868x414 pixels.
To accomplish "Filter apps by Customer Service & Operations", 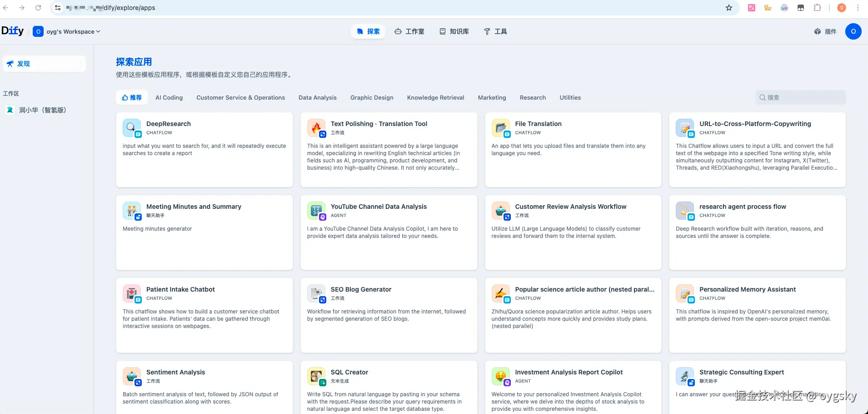I will pos(240,97).
